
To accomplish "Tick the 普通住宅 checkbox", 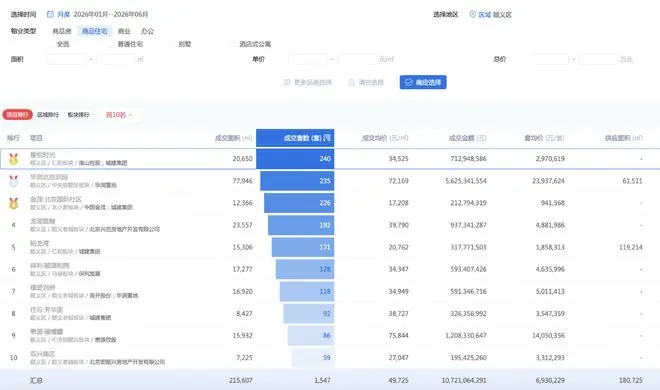I will [111, 44].
